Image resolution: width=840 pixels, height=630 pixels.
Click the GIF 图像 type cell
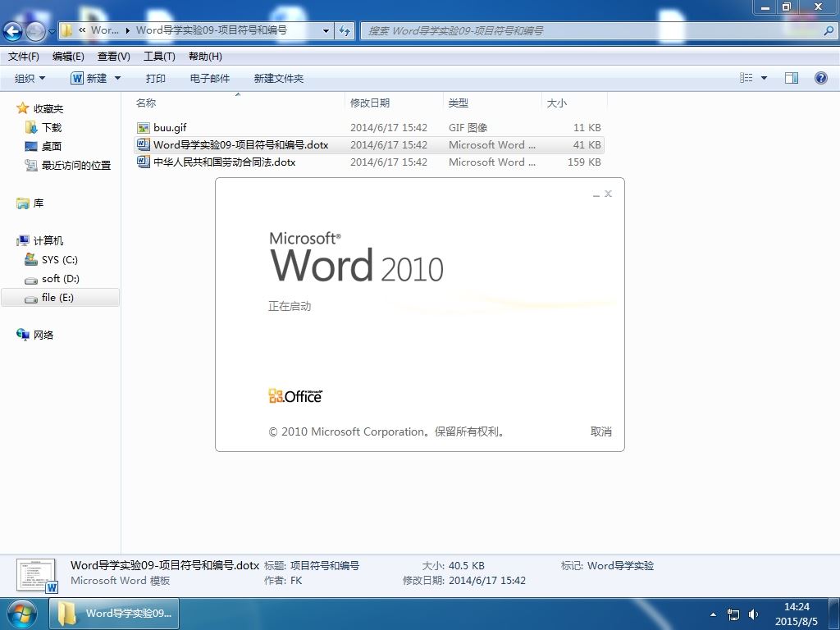point(468,127)
